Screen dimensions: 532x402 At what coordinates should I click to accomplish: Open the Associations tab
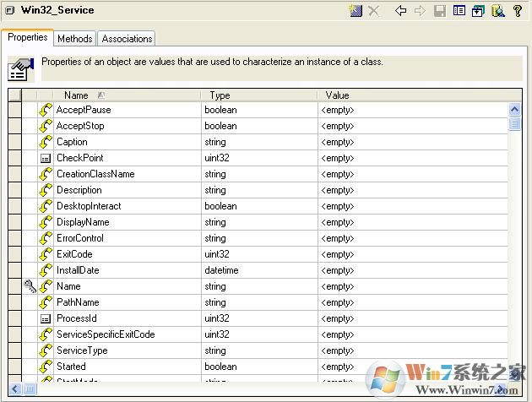click(127, 39)
